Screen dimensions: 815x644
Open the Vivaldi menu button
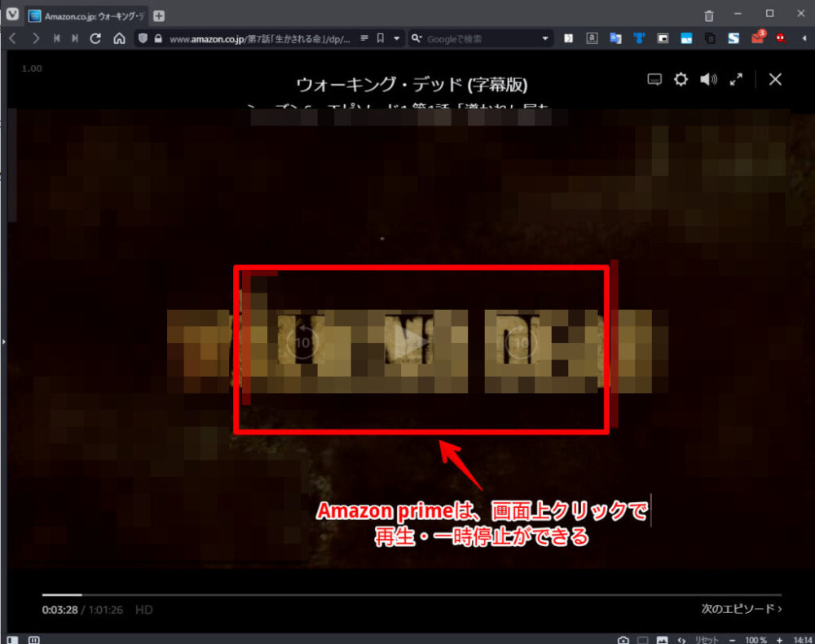coord(12,15)
